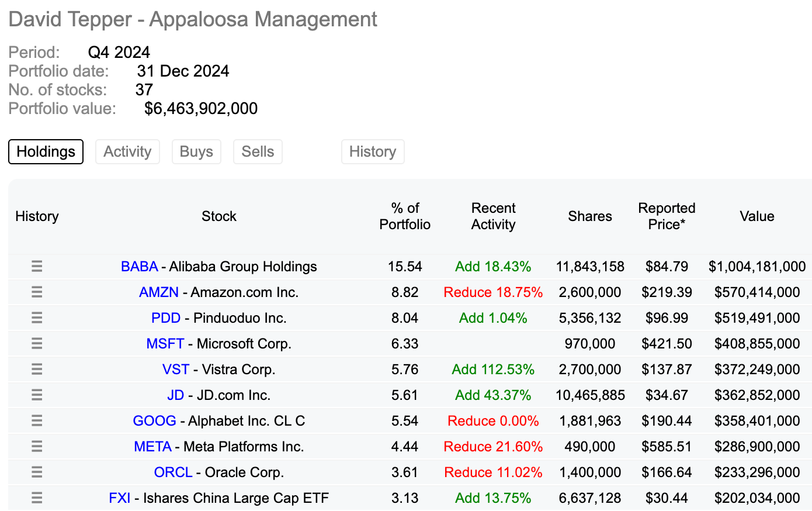Open history icon for the META row
Screen dimensions: 812x511
37,447
